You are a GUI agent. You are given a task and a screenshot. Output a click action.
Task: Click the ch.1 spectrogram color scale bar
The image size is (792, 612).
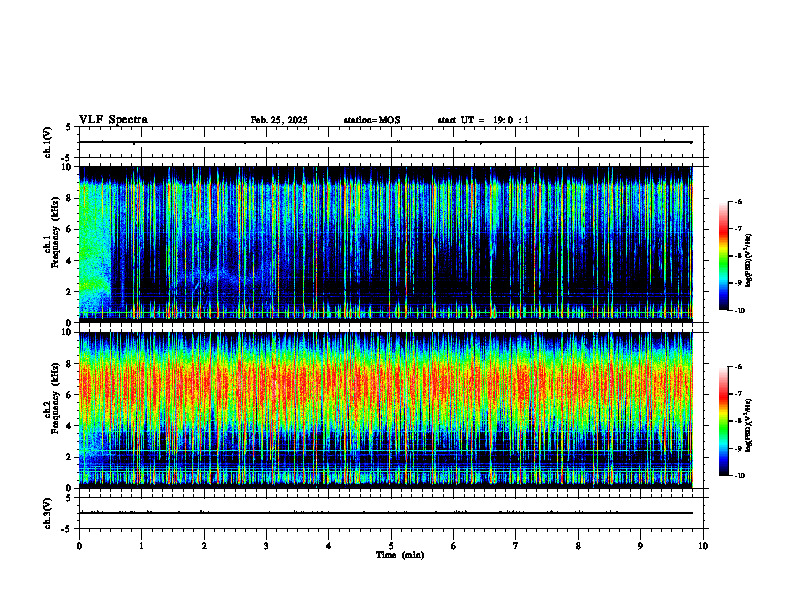[x=723, y=256]
